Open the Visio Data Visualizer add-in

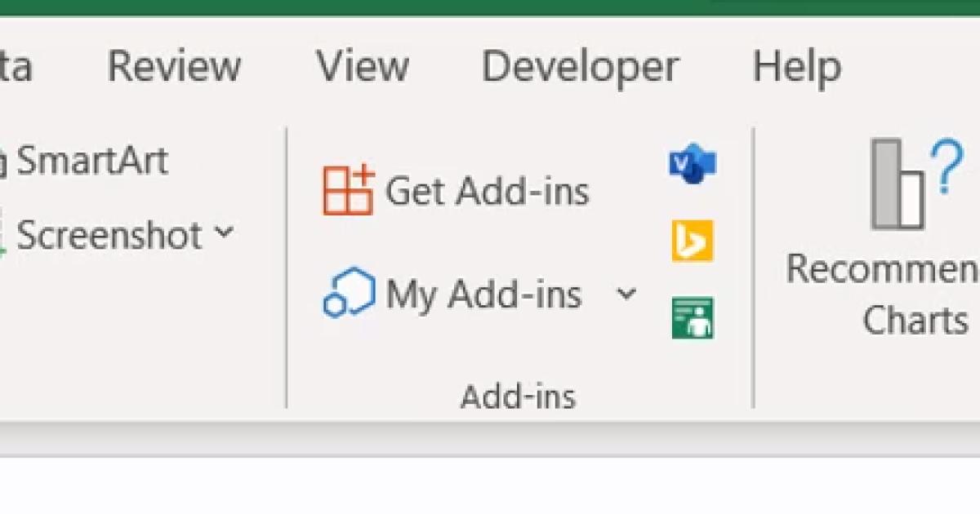click(x=692, y=166)
